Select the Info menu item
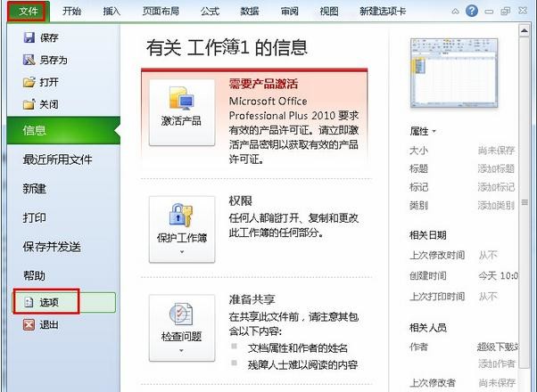 pos(36,131)
